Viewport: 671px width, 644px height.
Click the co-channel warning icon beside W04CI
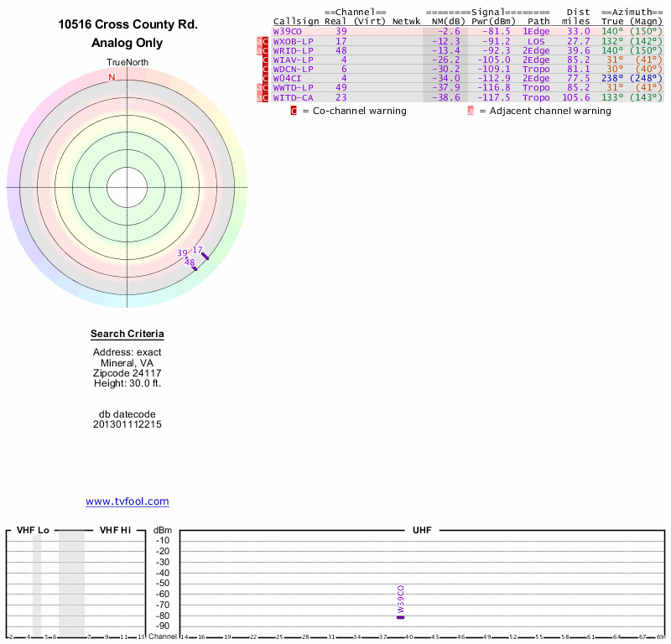266,79
